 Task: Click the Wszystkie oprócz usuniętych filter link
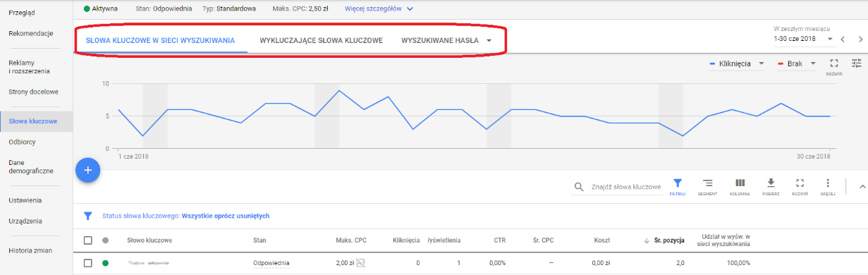[226, 216]
